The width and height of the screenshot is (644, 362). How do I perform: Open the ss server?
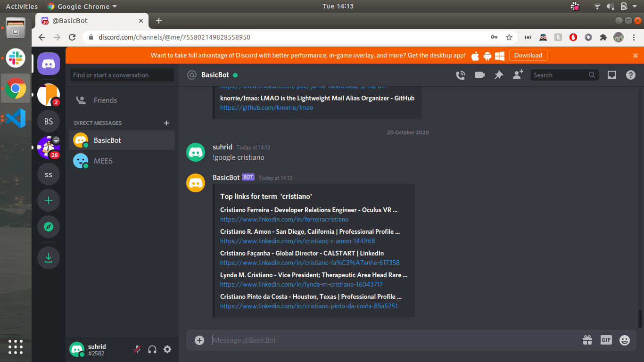[49, 174]
